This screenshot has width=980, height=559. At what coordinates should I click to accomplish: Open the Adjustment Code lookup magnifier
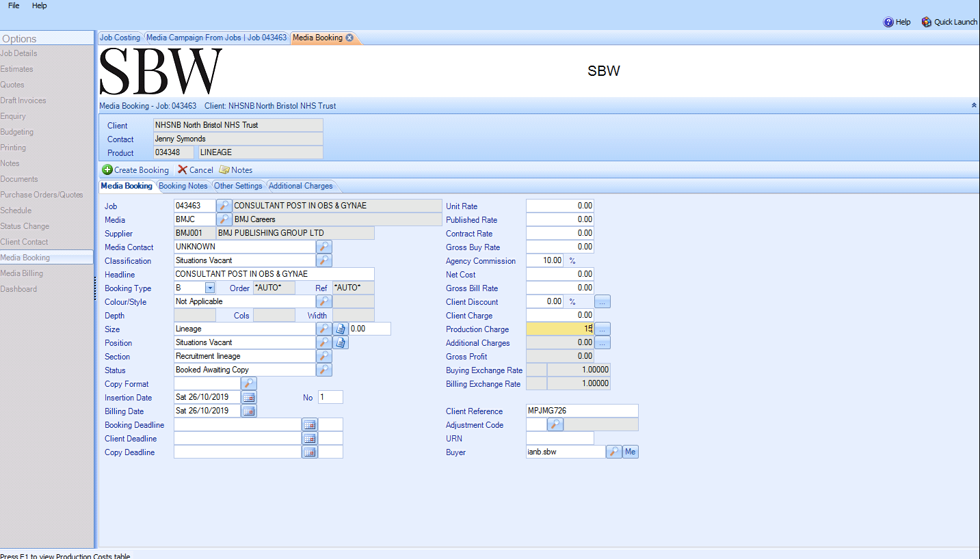(555, 424)
